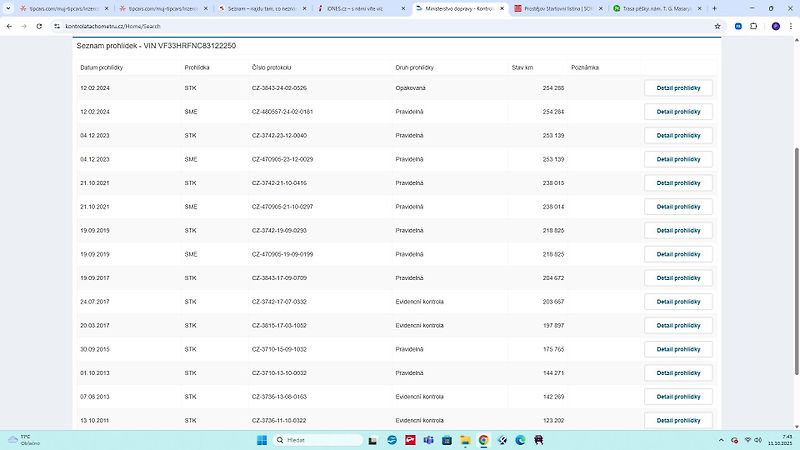Close the iDNES.cz tab

point(403,9)
